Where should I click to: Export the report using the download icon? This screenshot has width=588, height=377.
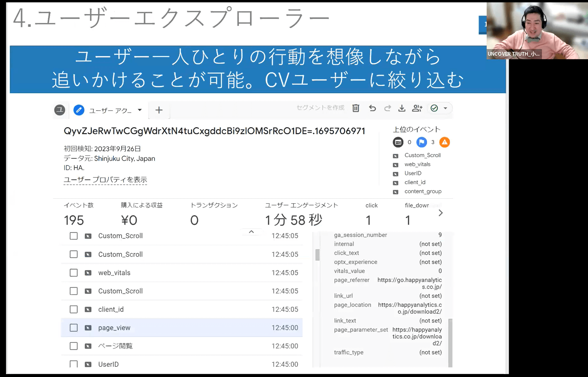pyautogui.click(x=402, y=108)
